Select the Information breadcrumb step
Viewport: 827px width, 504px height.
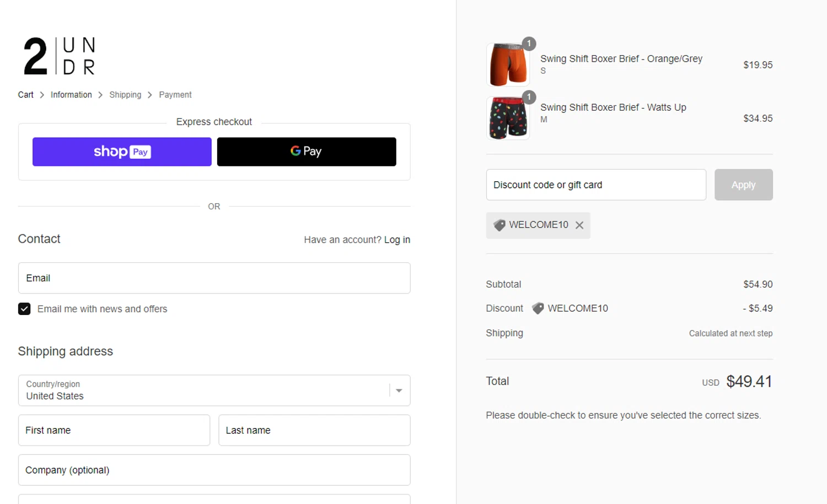pyautogui.click(x=71, y=95)
